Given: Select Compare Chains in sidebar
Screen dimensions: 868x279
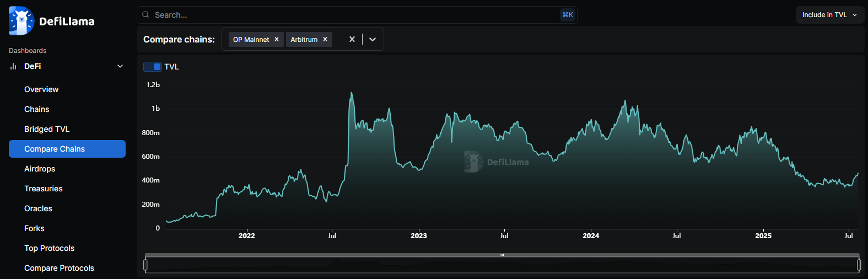Looking at the screenshot, I should pos(67,149).
